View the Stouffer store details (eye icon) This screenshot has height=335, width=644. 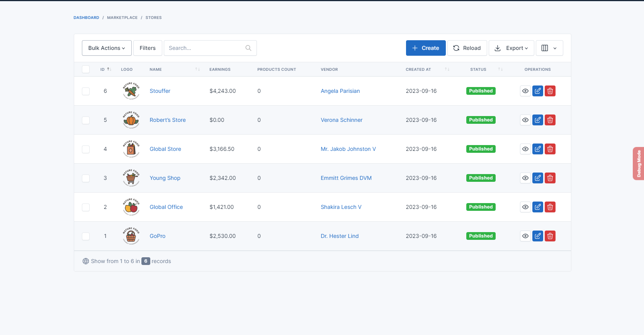click(525, 91)
